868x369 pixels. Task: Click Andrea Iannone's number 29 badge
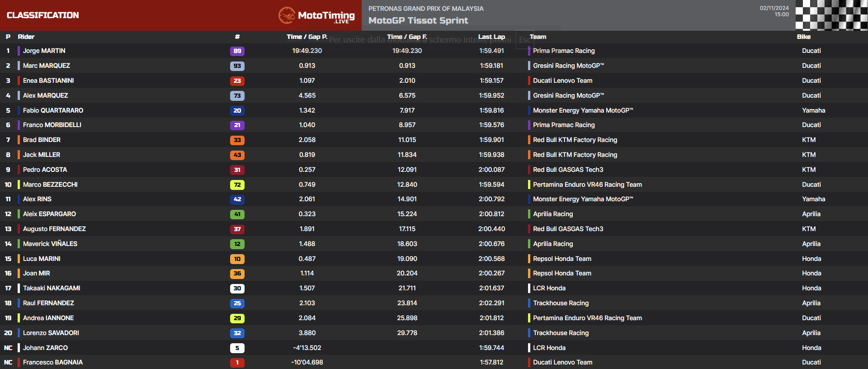coord(237,318)
